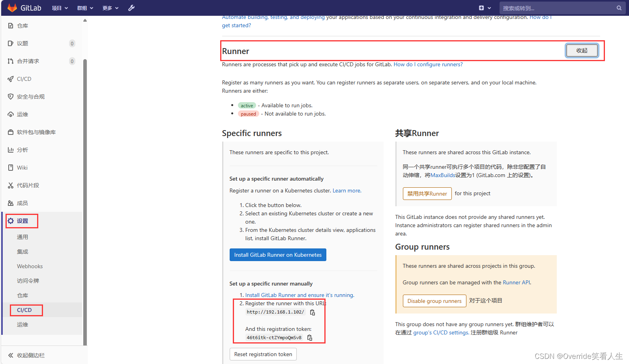The width and height of the screenshot is (629, 364).
Task: Open the Runner API link
Action: pos(517,282)
